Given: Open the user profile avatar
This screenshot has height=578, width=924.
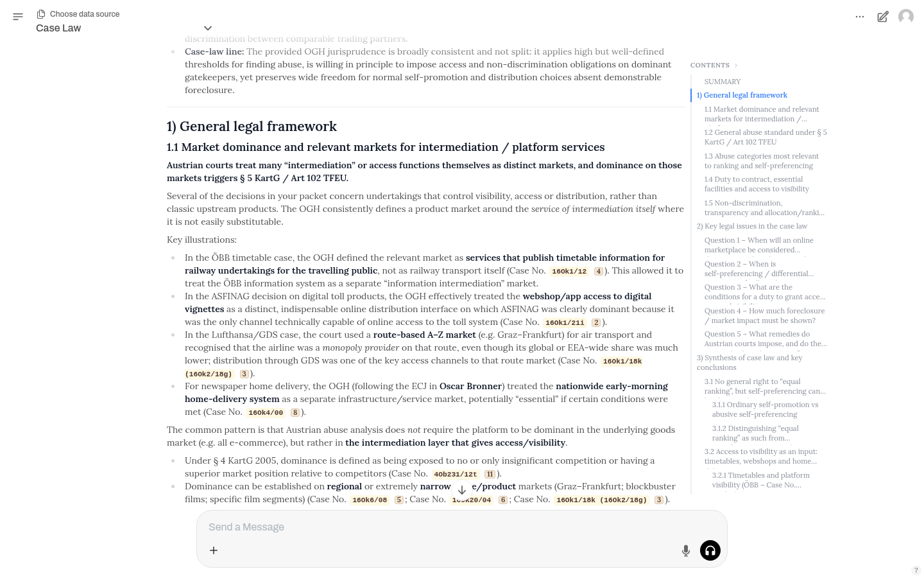Looking at the screenshot, I should [906, 17].
